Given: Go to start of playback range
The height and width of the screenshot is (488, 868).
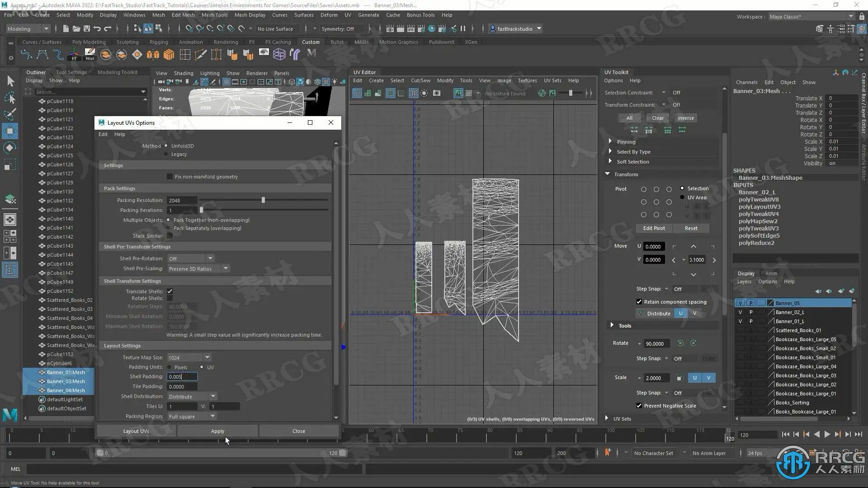Looking at the screenshot, I should 786,434.
